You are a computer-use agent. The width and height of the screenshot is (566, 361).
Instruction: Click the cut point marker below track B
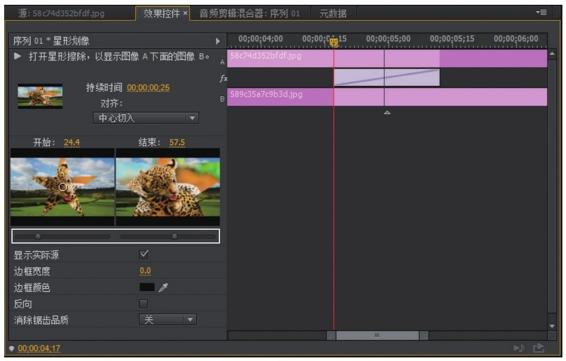387,113
